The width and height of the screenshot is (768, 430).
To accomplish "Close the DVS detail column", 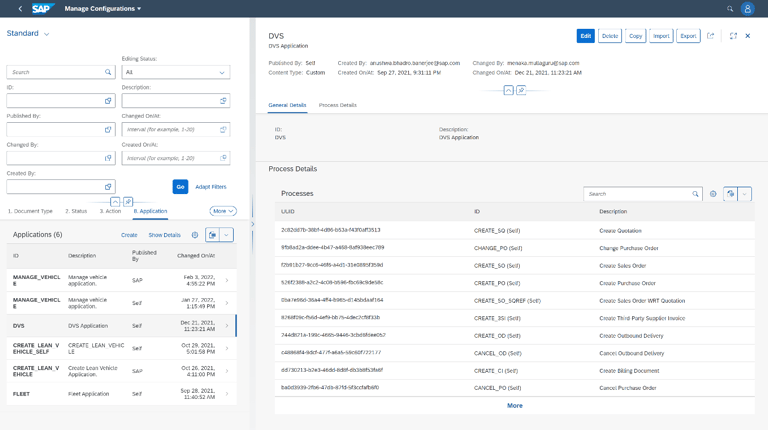I will (748, 36).
